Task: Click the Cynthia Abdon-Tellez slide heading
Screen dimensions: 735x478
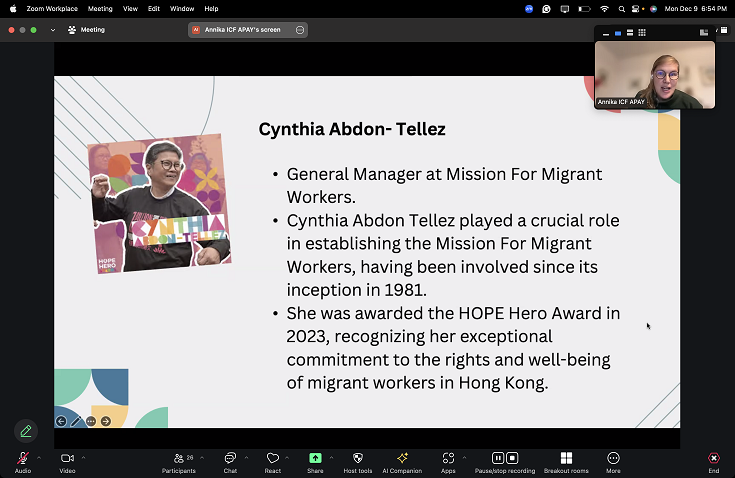Action: point(352,129)
